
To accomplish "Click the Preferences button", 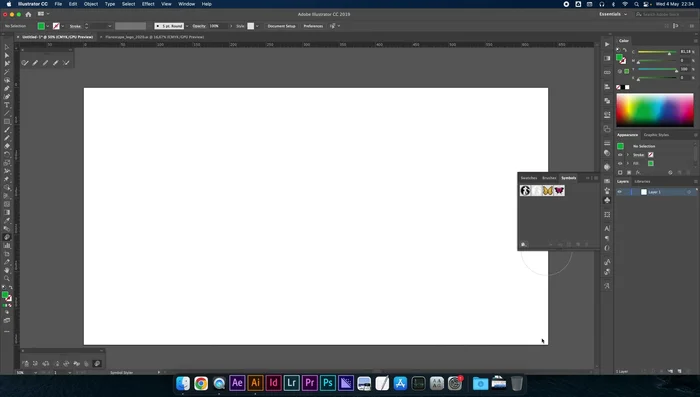I will (313, 26).
